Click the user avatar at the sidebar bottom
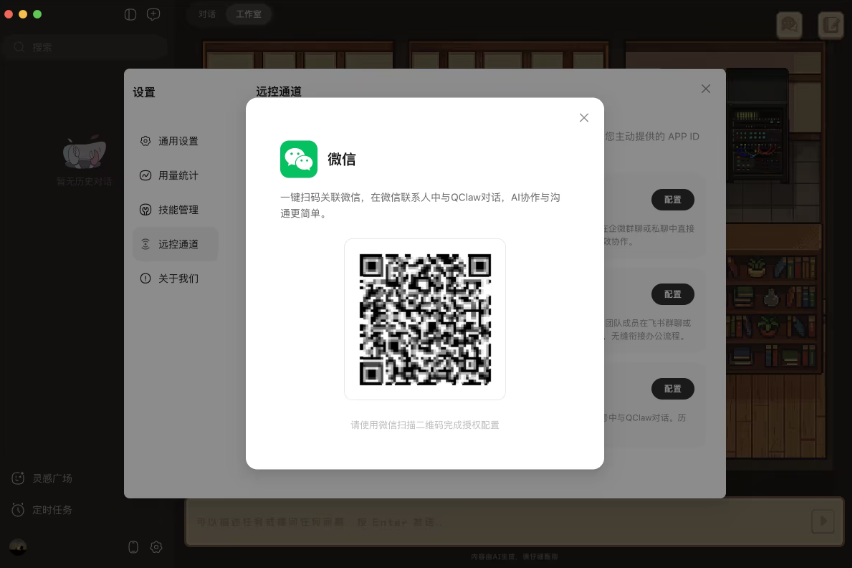852x568 pixels. click(18, 547)
